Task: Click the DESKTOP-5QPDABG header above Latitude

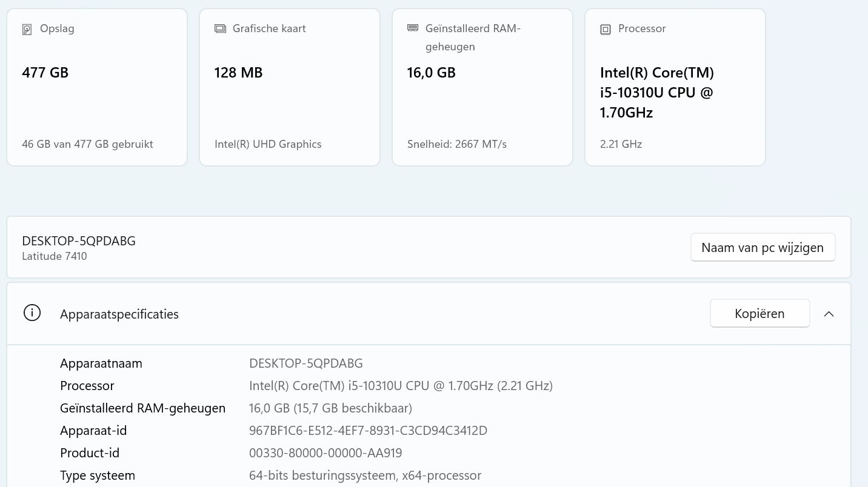Action: 79,240
